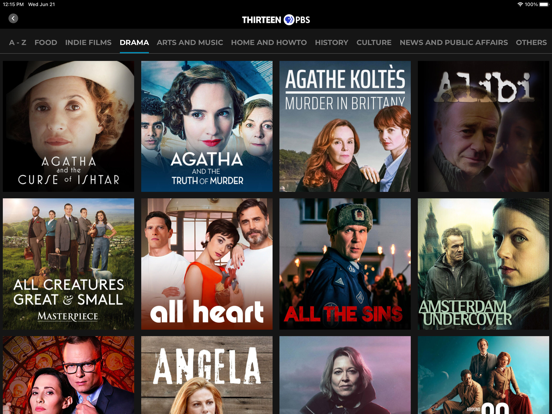The height and width of the screenshot is (414, 552).
Task: Tap the Wed Jun 21 date
Action: (42, 4)
